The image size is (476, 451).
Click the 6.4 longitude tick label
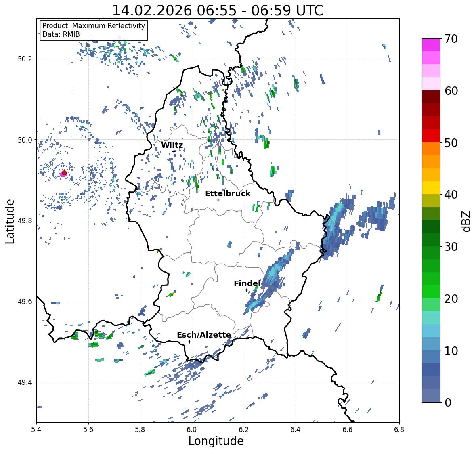(x=296, y=430)
